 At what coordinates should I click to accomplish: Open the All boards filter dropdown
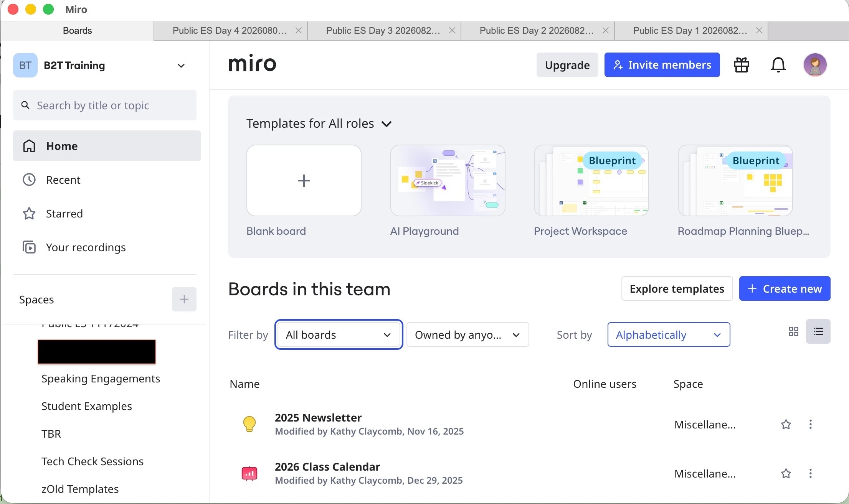coord(339,335)
